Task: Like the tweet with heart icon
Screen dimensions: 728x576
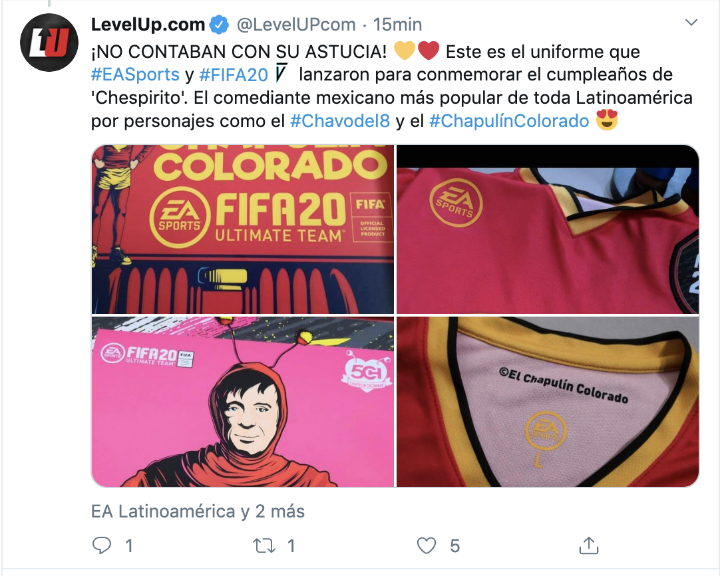Action: 426,545
